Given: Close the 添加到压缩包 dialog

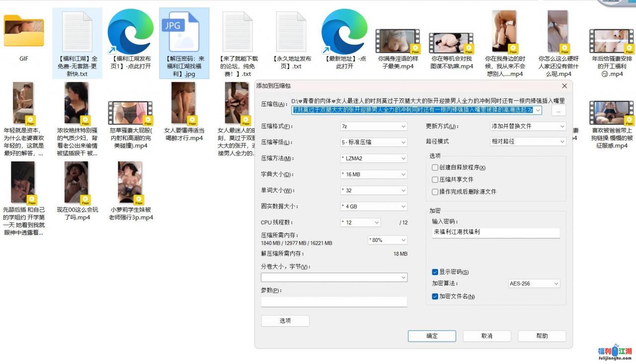Looking at the screenshot, I should (x=564, y=86).
